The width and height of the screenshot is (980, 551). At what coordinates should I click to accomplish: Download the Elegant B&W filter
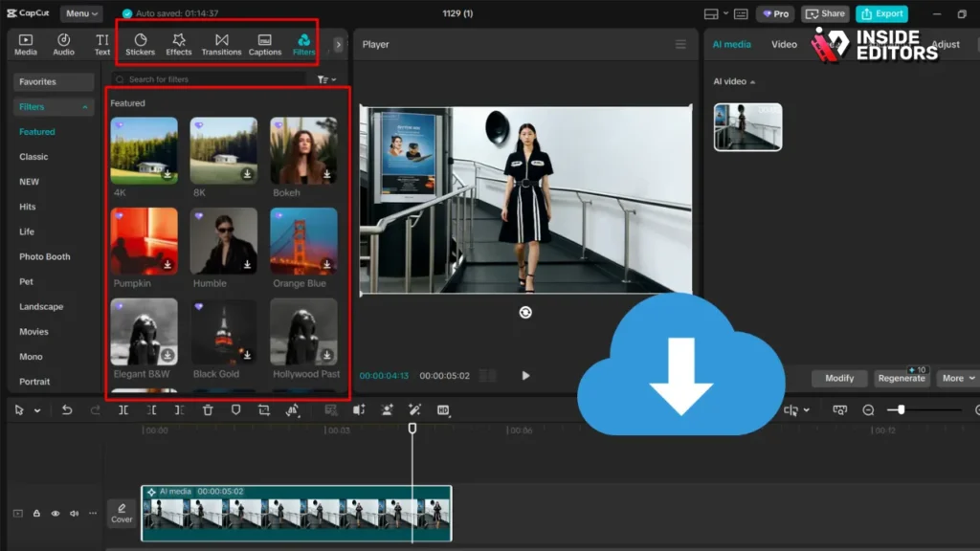click(x=167, y=356)
